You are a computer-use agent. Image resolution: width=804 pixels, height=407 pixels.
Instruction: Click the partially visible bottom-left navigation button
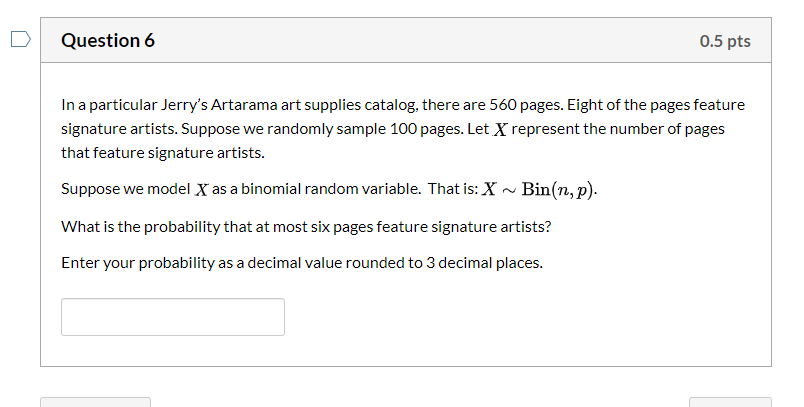point(95,402)
